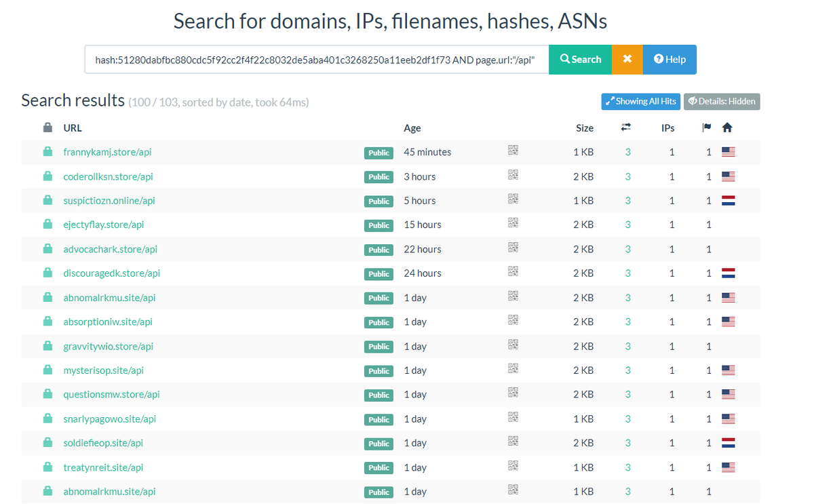Click the '15 hours' age cell
Screen dimensions: 814x504
tap(423, 225)
